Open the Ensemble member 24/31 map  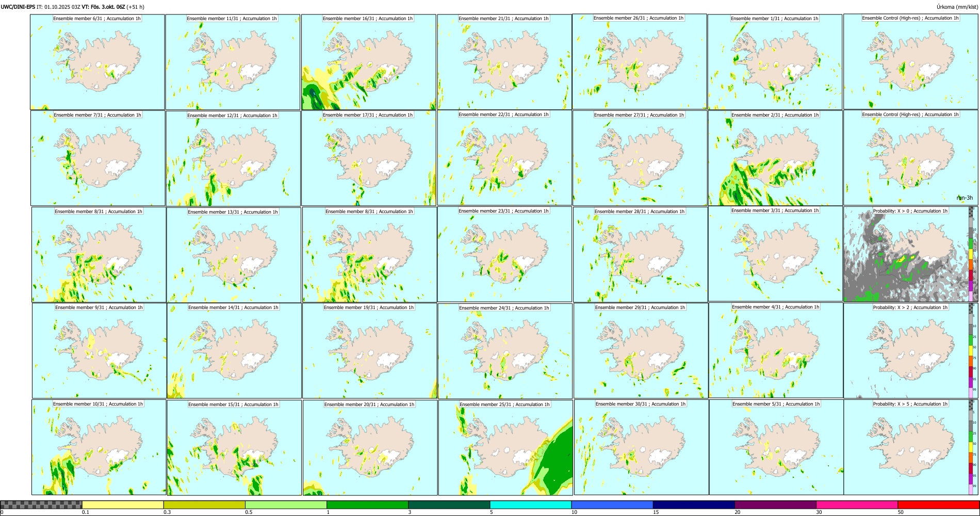click(x=505, y=351)
